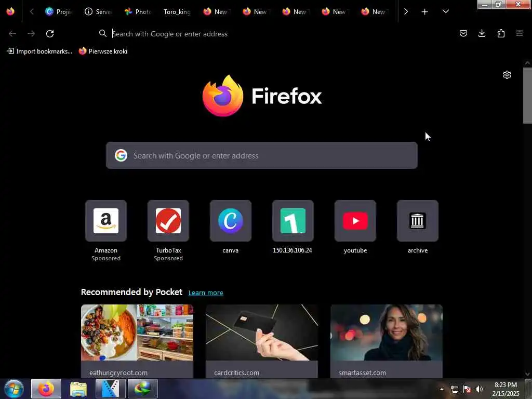Open the cardcritics.com story card
532x399 pixels.
262,341
